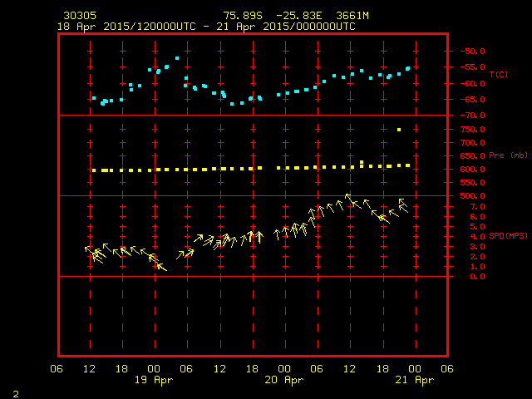Click the station ID 30305
This screenshot has height=399, width=532.
[80, 16]
